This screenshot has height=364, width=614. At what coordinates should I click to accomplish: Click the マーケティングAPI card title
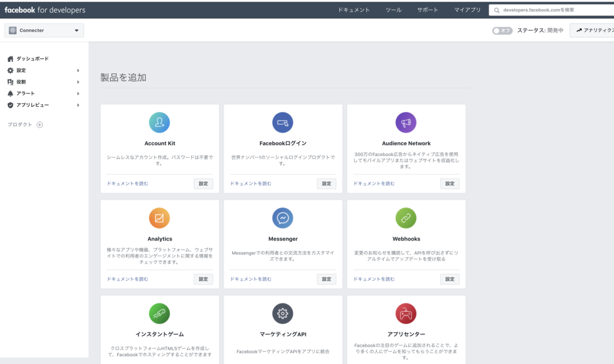tap(283, 334)
